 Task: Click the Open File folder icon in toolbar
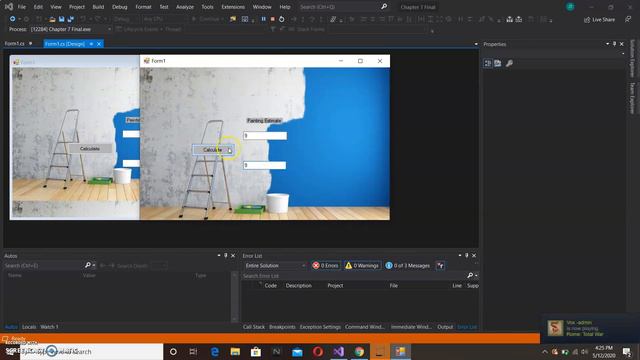(52, 19)
